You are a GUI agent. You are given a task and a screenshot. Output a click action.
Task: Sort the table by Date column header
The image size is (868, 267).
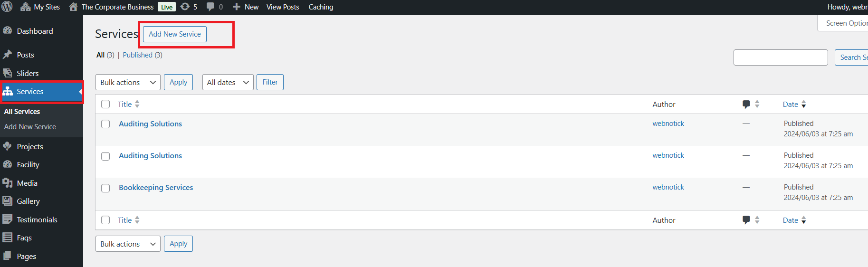coord(791,105)
